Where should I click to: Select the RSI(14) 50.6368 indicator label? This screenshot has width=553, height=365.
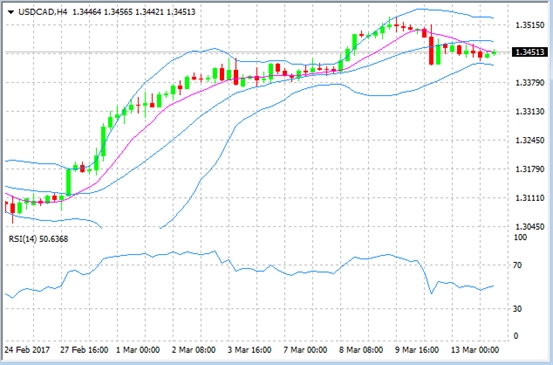(x=38, y=239)
